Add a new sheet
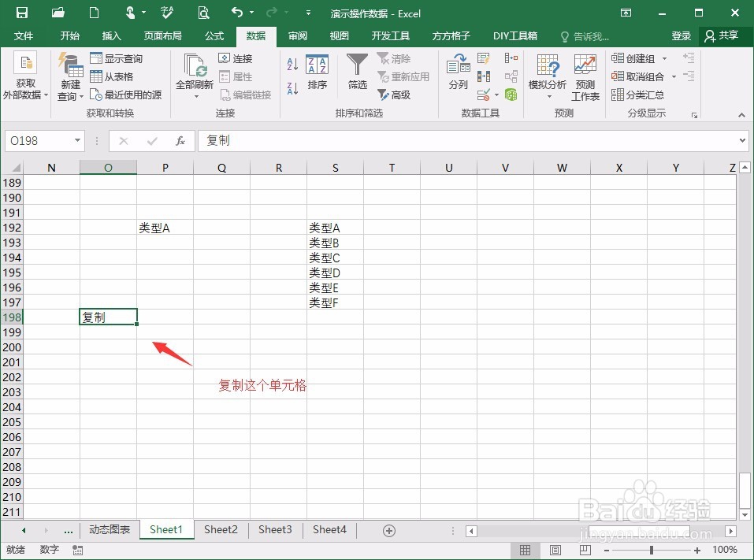This screenshot has width=754, height=560. (x=389, y=531)
